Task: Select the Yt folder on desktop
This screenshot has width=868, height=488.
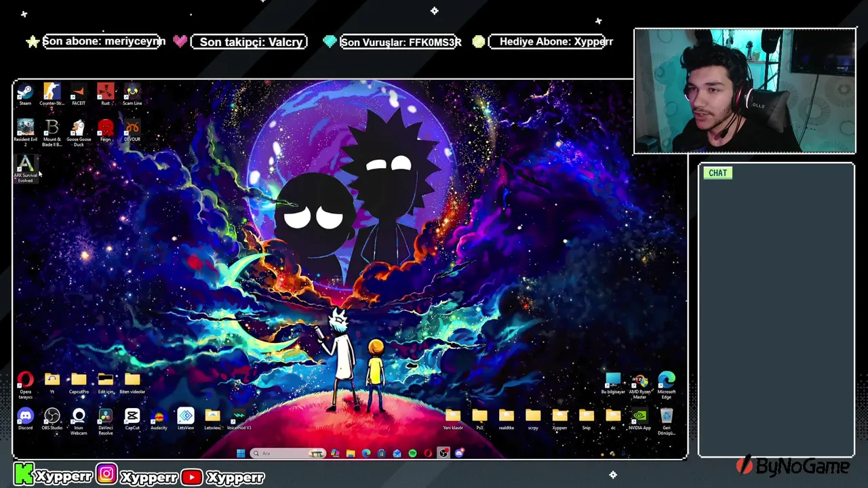Action: [x=52, y=384]
